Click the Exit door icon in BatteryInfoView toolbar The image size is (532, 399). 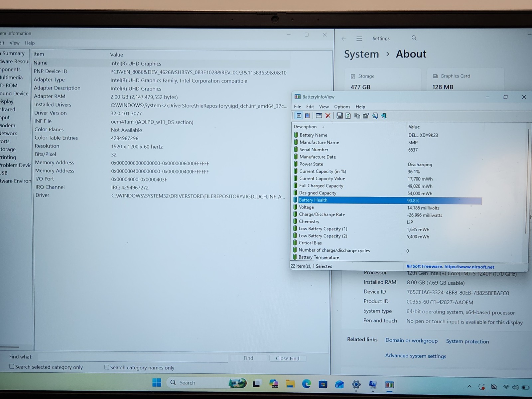coord(384,116)
